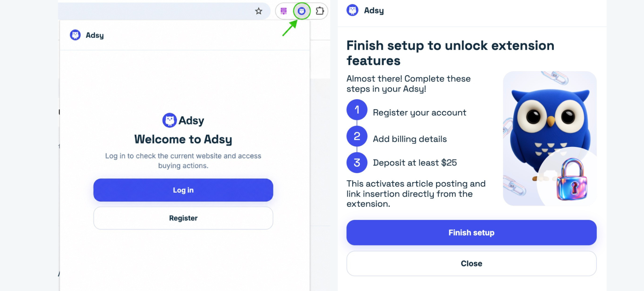
Task: Click the Welcome to Adsy heading
Action: click(x=183, y=139)
